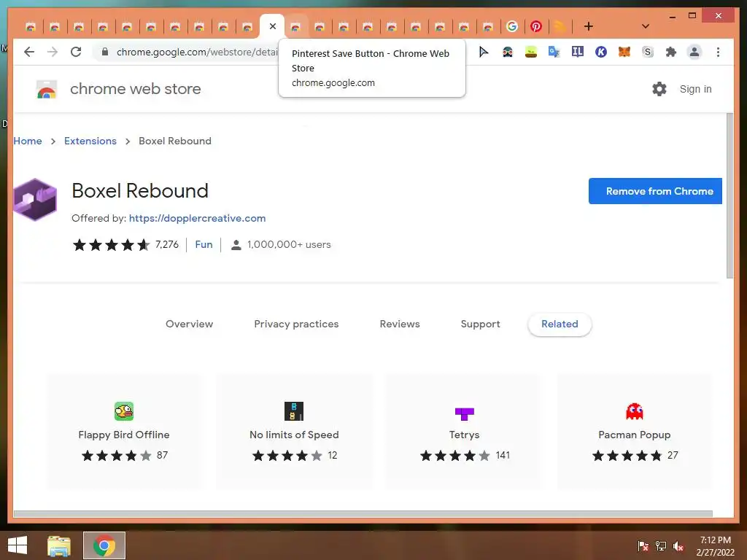The image size is (747, 560).
Task: Open Web Store settings gear
Action: [x=659, y=89]
